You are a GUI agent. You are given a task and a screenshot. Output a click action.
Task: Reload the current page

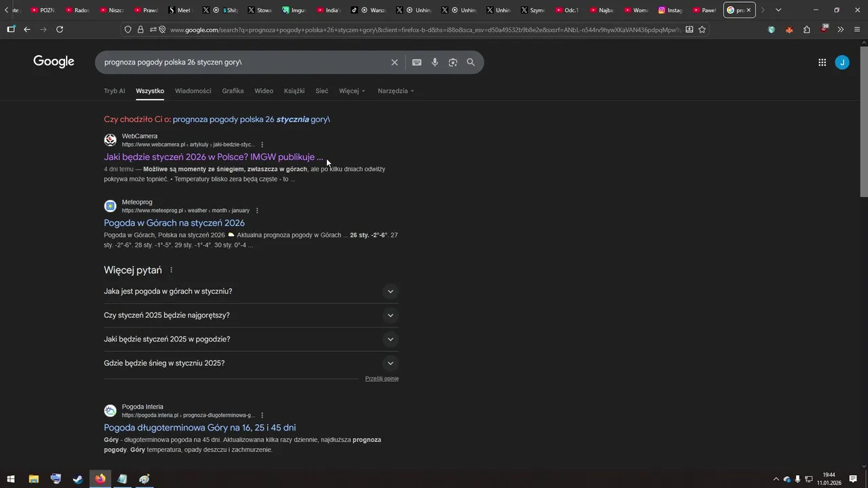[x=60, y=29]
